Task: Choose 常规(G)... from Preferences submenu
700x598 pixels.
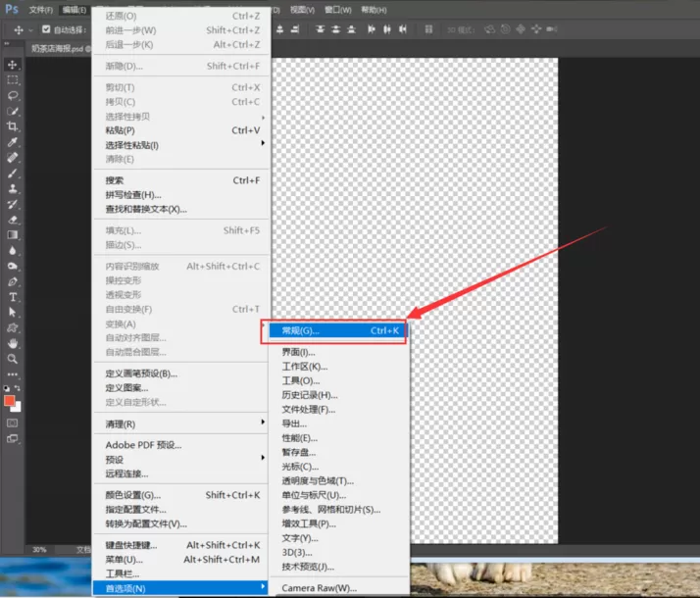Action: click(339, 330)
